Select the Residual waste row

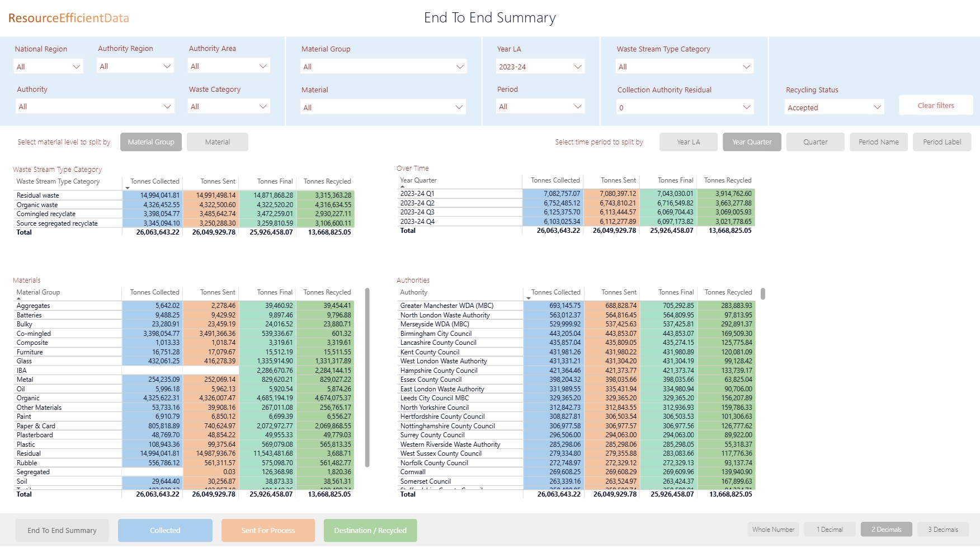[x=38, y=195]
